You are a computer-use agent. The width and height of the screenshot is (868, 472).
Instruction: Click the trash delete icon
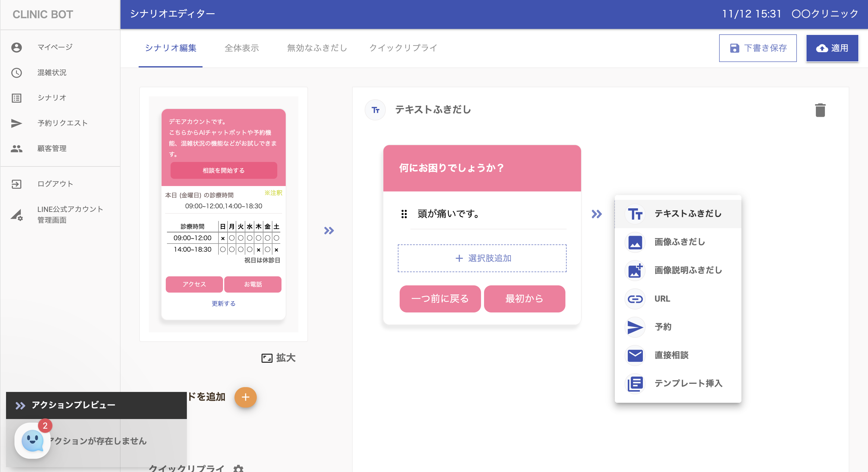tap(820, 110)
